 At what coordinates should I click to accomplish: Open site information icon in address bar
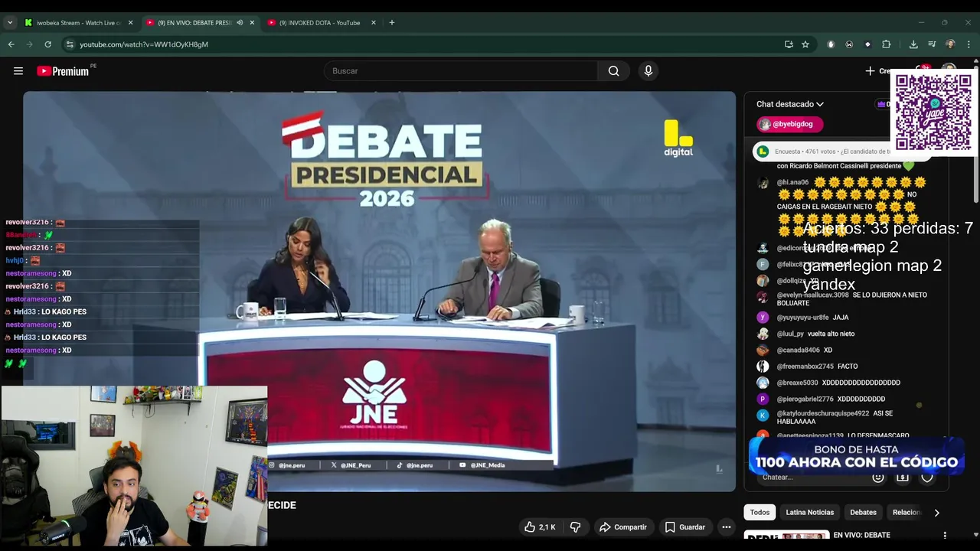click(69, 44)
